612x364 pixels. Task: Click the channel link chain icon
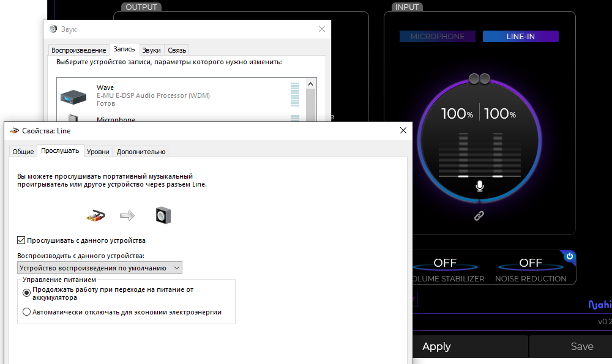480,216
